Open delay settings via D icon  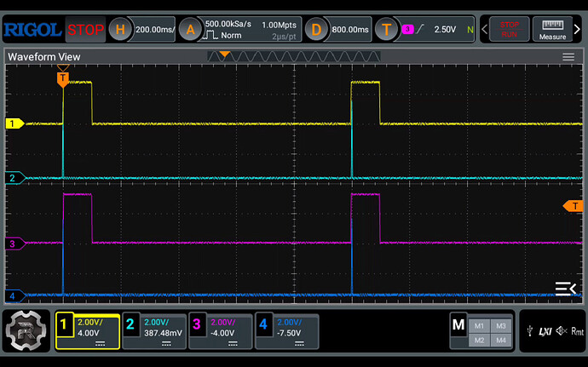(x=317, y=30)
